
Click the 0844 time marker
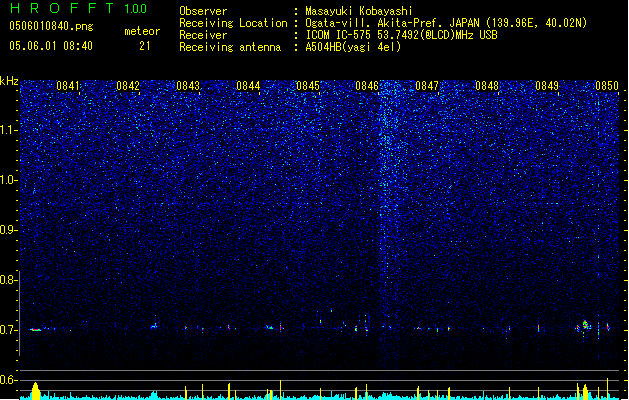[x=248, y=86]
